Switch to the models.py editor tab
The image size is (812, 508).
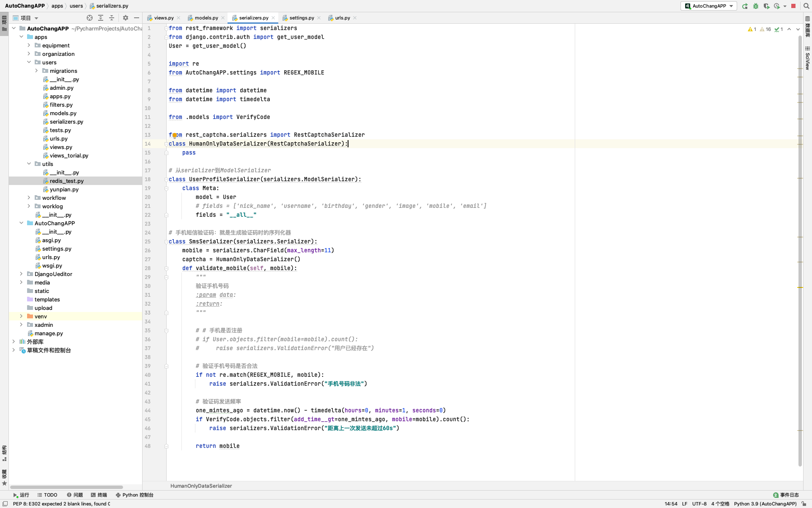point(206,18)
